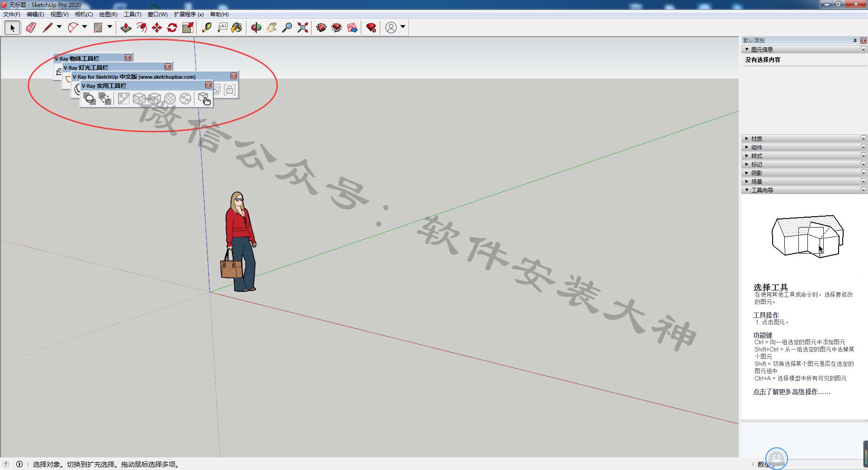This screenshot has height=470, width=868.
Task: Open the 帮助(H) menu
Action: [x=219, y=14]
